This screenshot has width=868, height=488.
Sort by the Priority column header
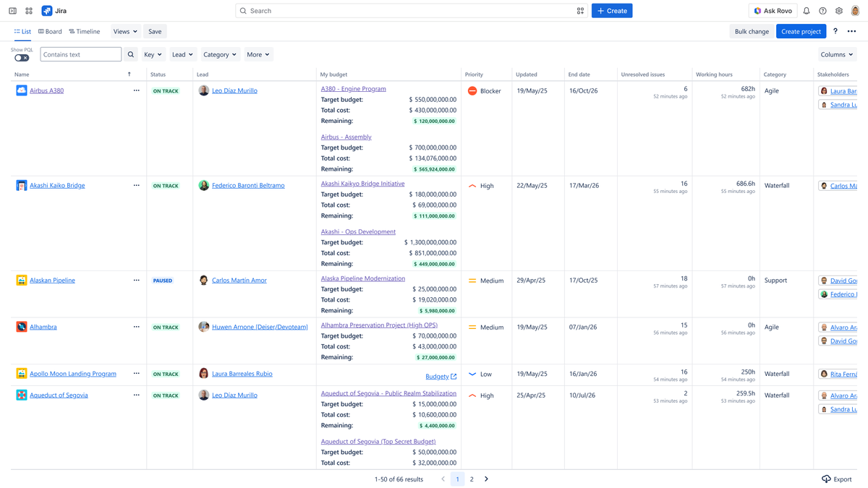coord(474,74)
